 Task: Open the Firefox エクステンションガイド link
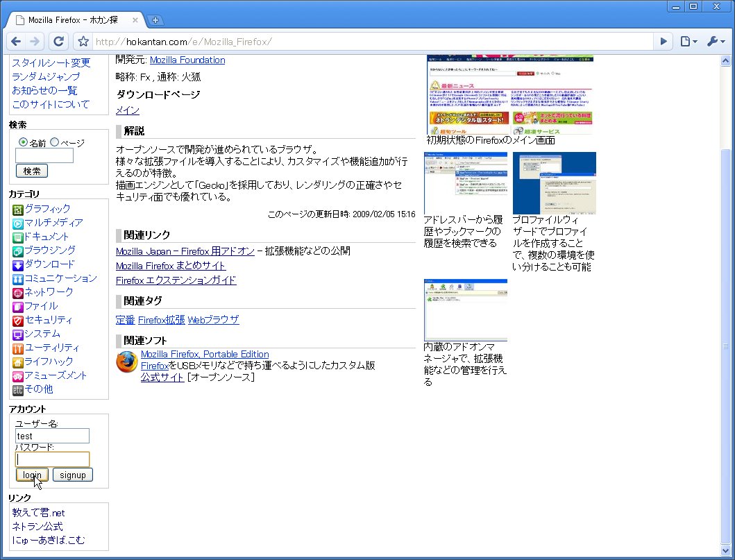click(176, 280)
